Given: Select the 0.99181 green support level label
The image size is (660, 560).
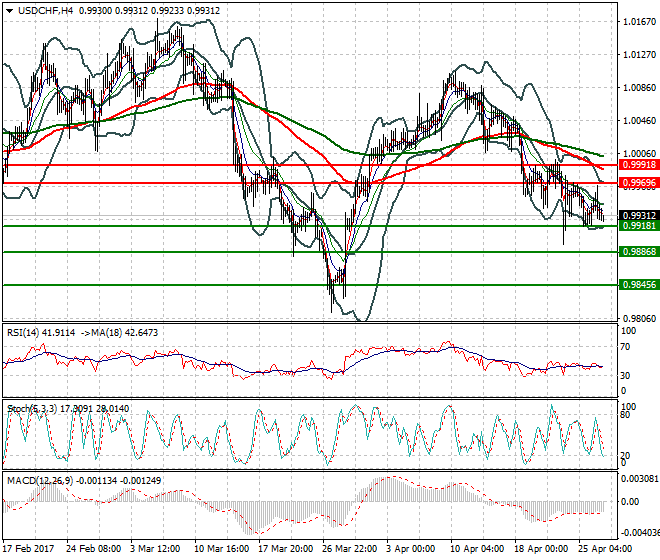Looking at the screenshot, I should pos(639,226).
